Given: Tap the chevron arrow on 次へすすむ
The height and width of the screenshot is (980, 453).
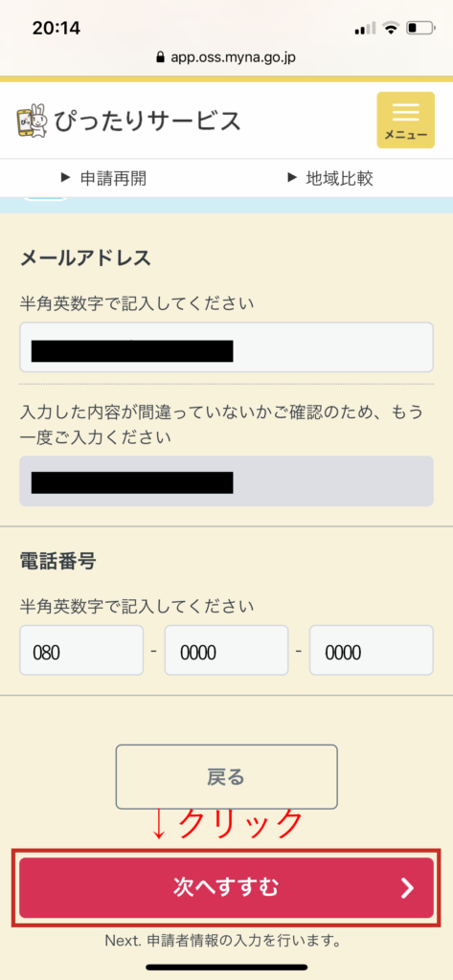Looking at the screenshot, I should click(407, 887).
